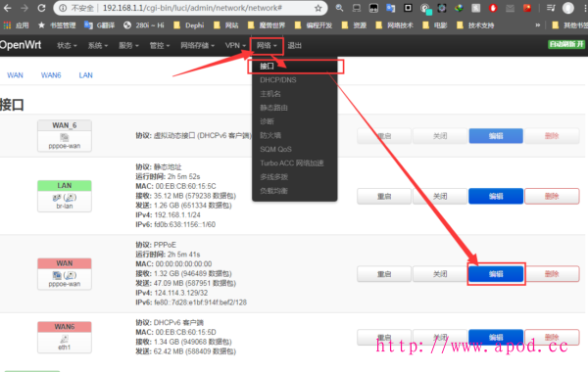Open the grey mail envelope extension
Viewport: 588px width, 372px height.
tap(510, 8)
